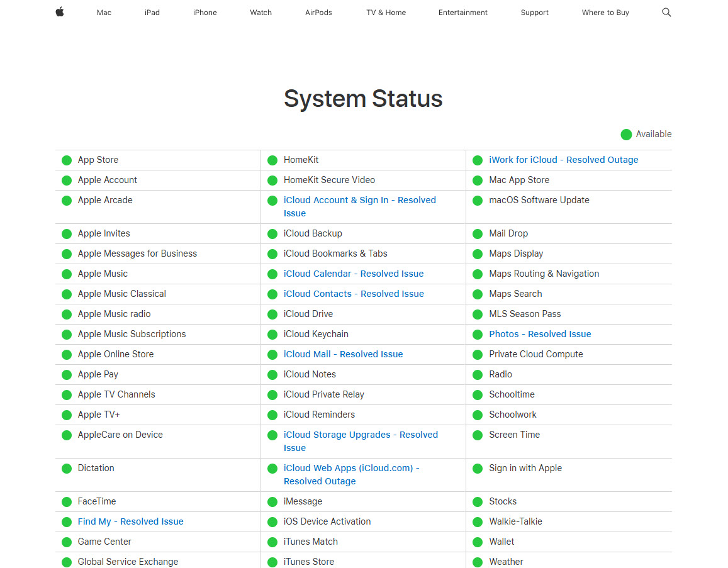Screen dimensions: 728x568
Task: Open the Mac menu in the navigation
Action: point(104,13)
